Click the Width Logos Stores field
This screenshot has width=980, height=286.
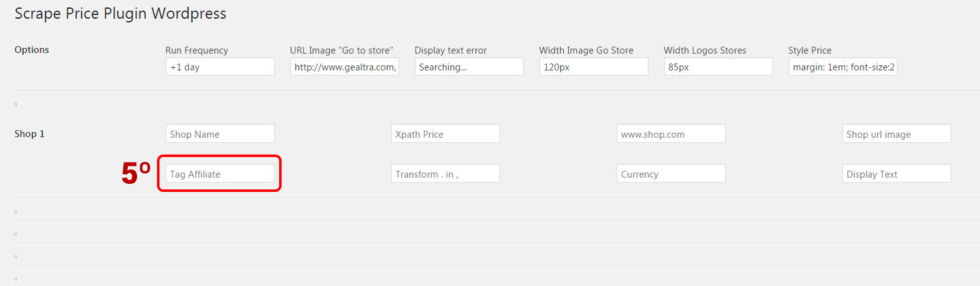(x=718, y=67)
